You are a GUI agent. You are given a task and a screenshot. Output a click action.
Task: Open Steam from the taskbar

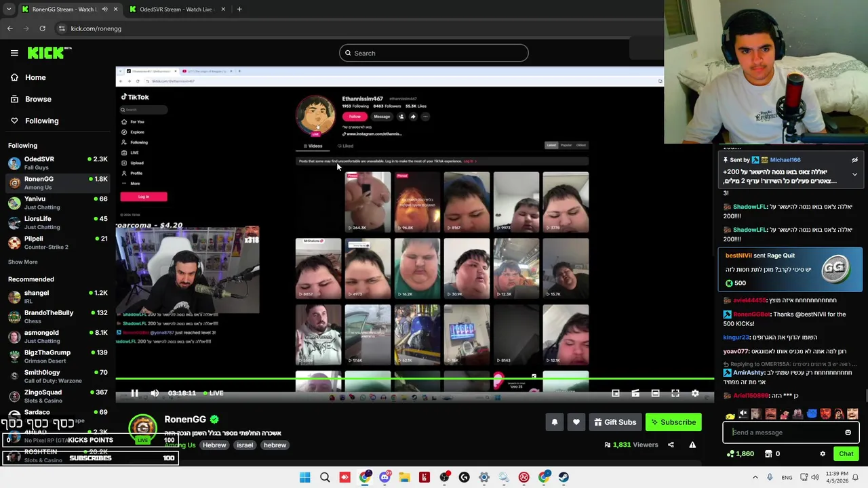[x=564, y=478]
